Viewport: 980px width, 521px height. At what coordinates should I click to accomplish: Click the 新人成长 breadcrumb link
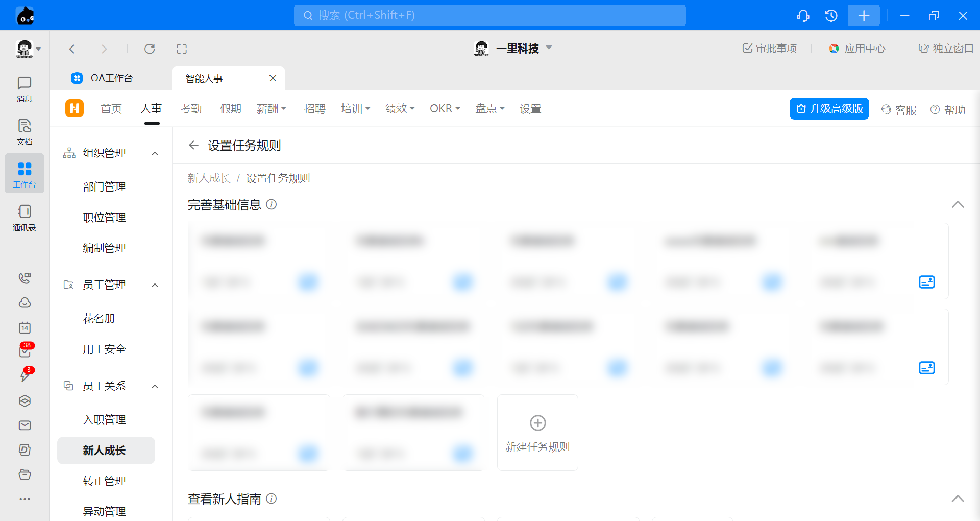(x=209, y=178)
